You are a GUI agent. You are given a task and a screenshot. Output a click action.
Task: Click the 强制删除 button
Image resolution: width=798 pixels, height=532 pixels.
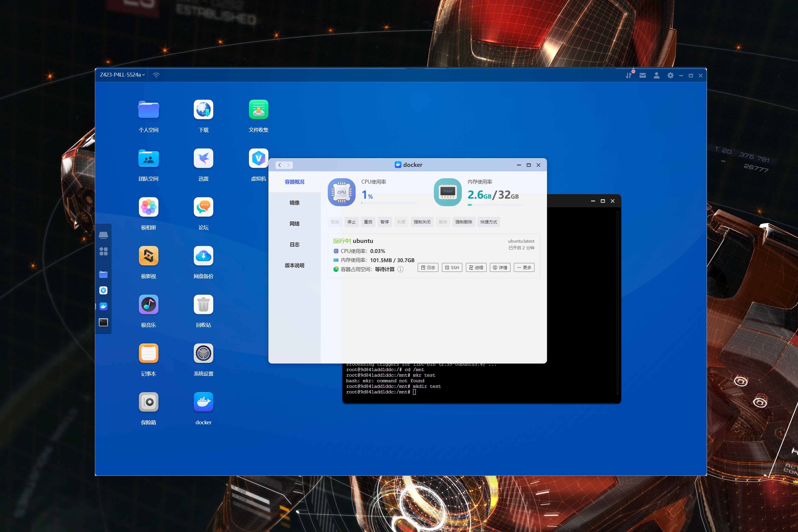[x=464, y=222]
